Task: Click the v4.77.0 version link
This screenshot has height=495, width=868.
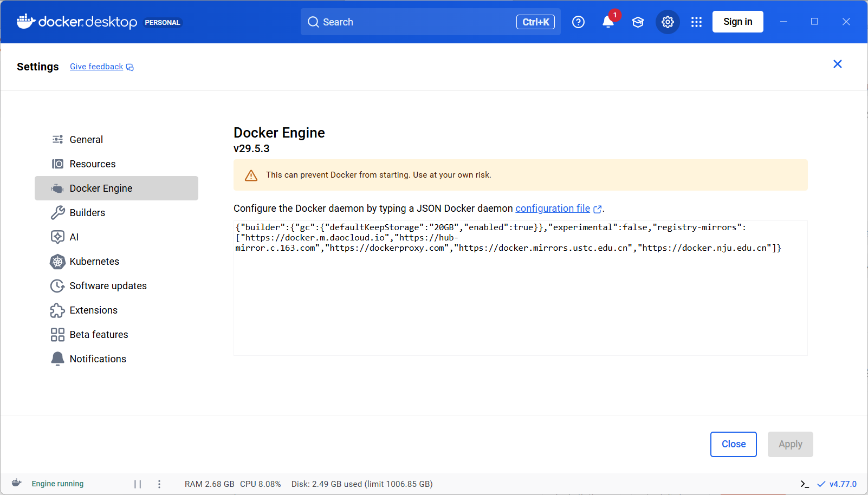Action: click(x=843, y=484)
